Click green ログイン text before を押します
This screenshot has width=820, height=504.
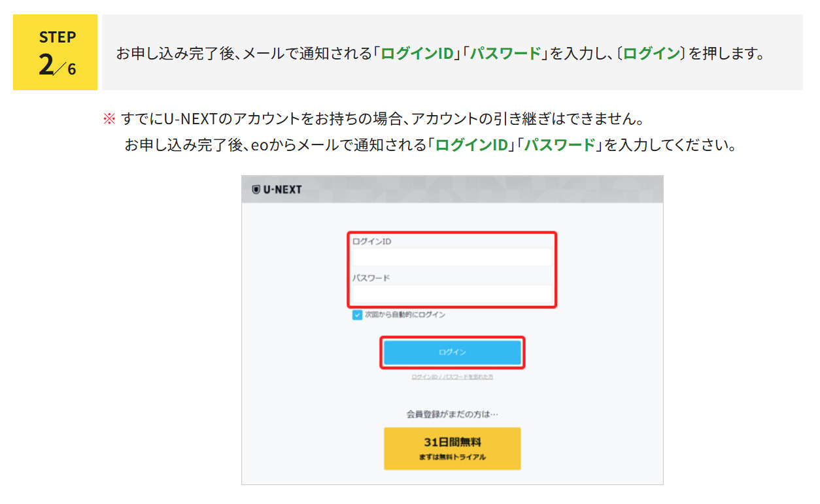[651, 54]
